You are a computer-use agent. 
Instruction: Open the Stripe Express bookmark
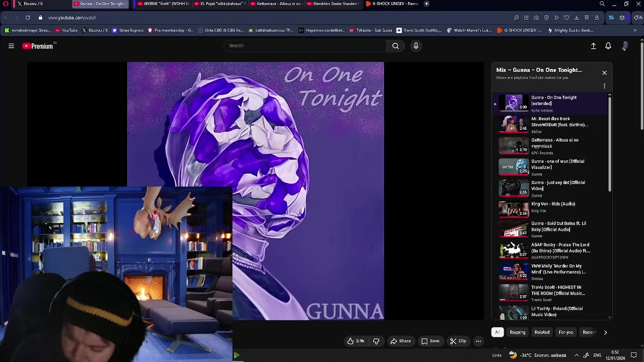point(128,30)
